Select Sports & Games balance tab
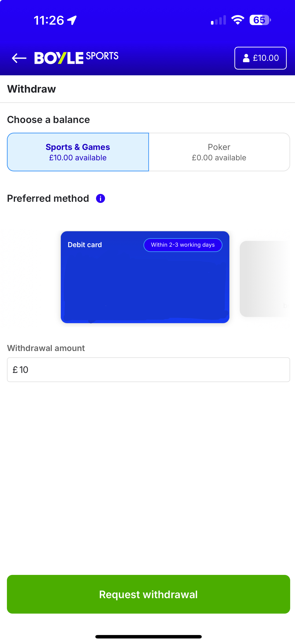295x644 pixels. [78, 152]
